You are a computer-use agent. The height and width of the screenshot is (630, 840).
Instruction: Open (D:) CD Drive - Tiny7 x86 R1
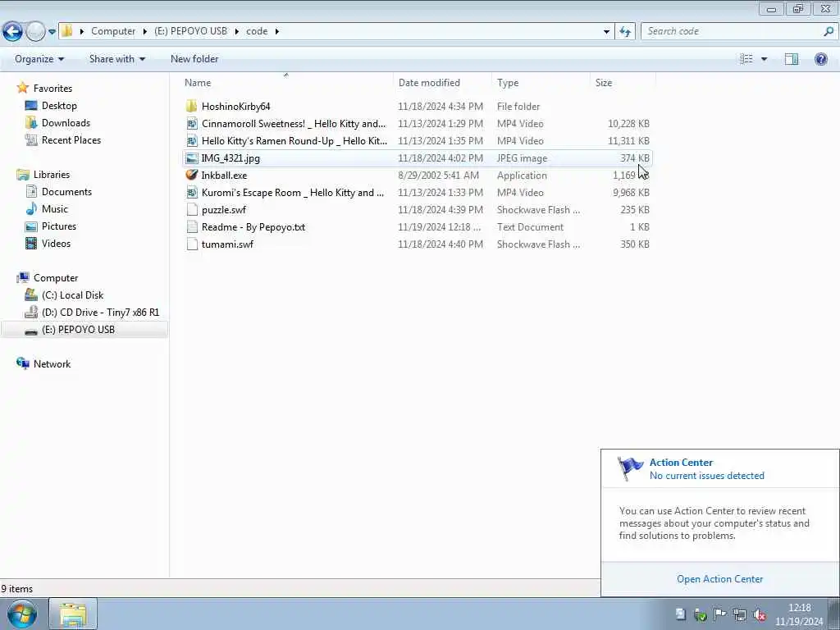tap(99, 313)
